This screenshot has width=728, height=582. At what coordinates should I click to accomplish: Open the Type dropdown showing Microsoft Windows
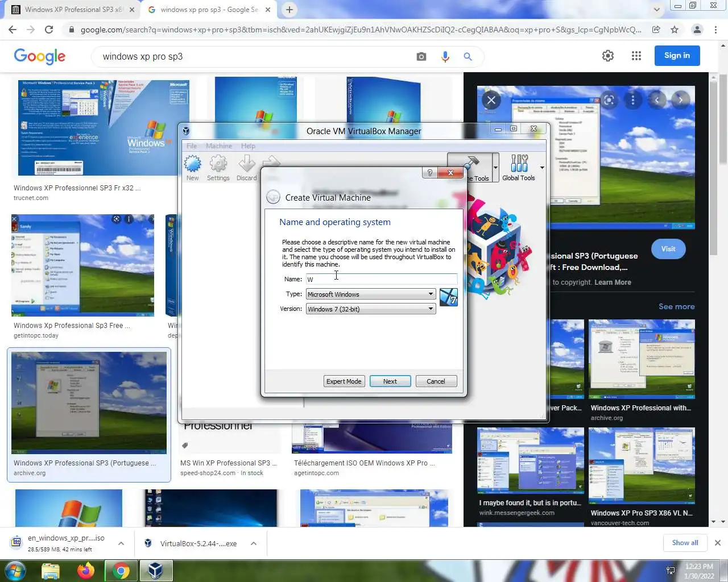click(x=371, y=294)
